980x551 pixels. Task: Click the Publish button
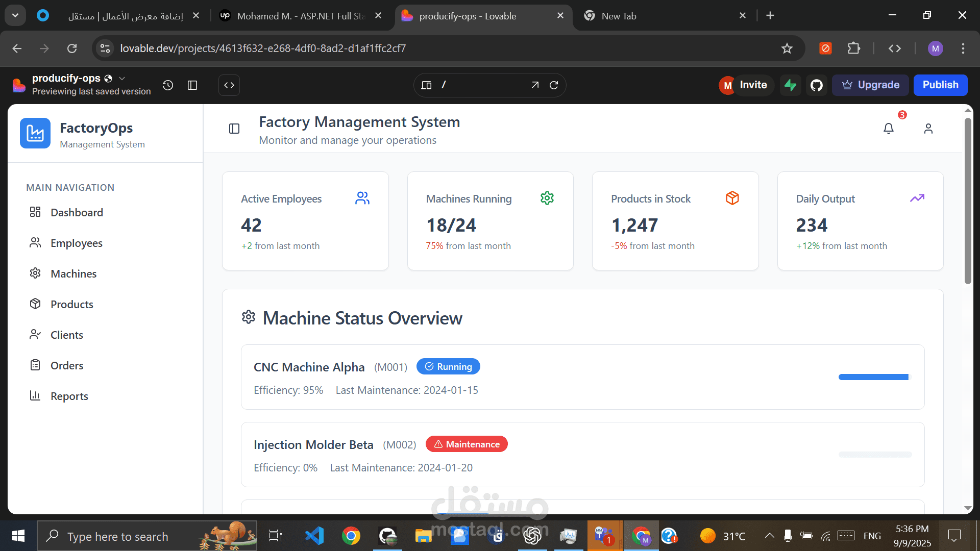[x=940, y=85]
